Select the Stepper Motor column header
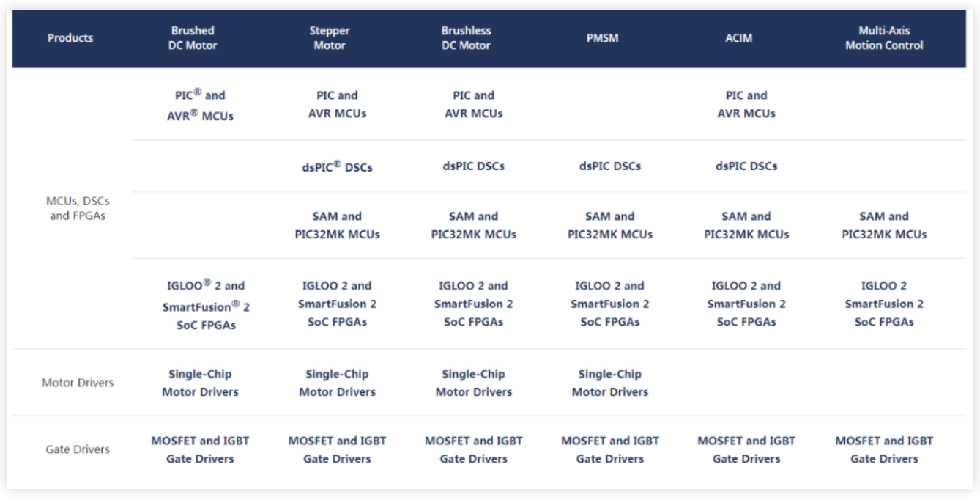Viewport: 980px width, 500px height. (330, 38)
